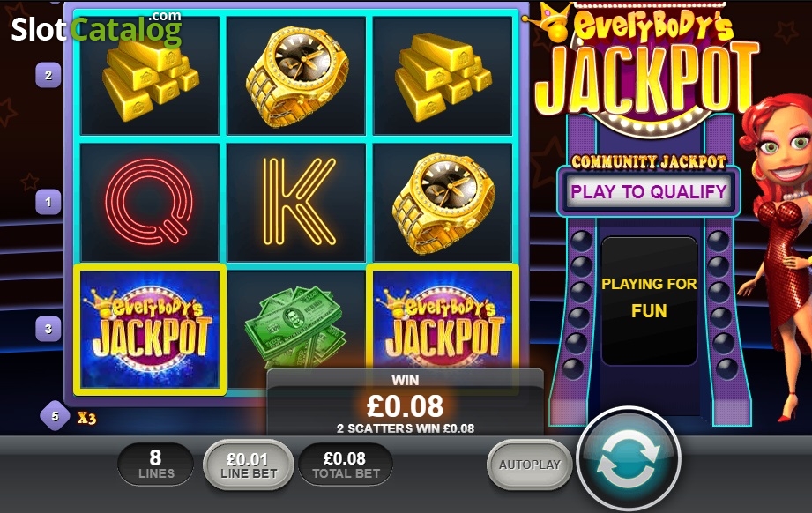Click the PLAY TO QUALIFY banner

(649, 191)
